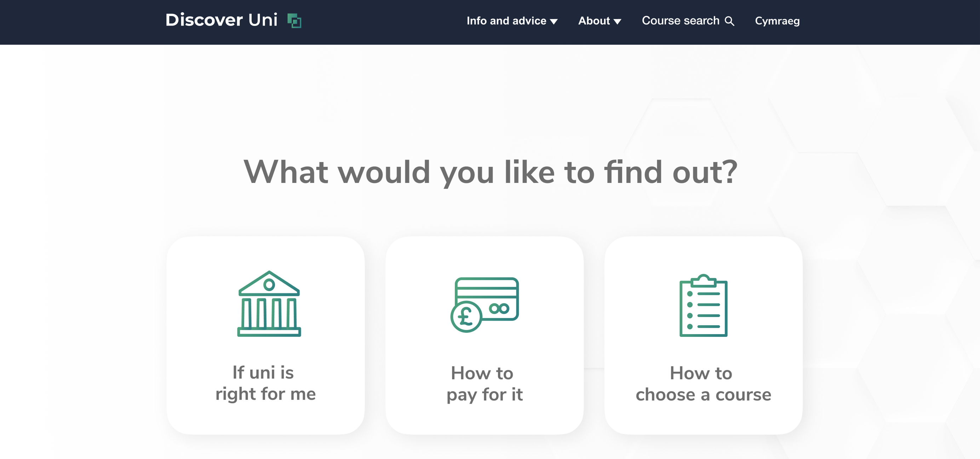Open the 'How to pay for it' card

484,335
